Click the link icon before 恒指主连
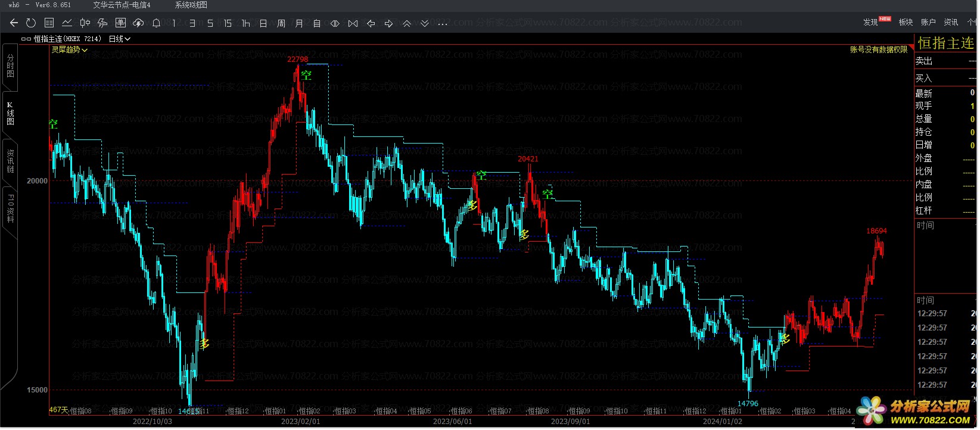This screenshot has height=430, width=980. pyautogui.click(x=26, y=39)
